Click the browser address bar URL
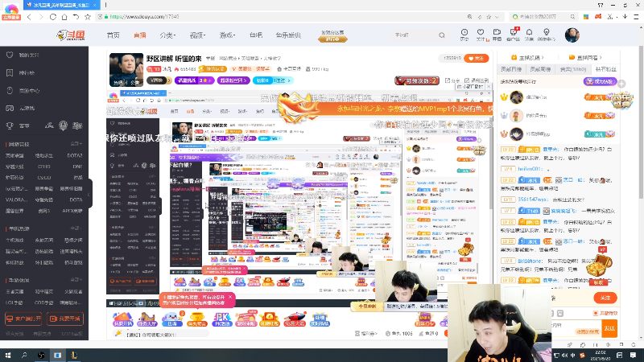This screenshot has width=644, height=362. point(144,17)
